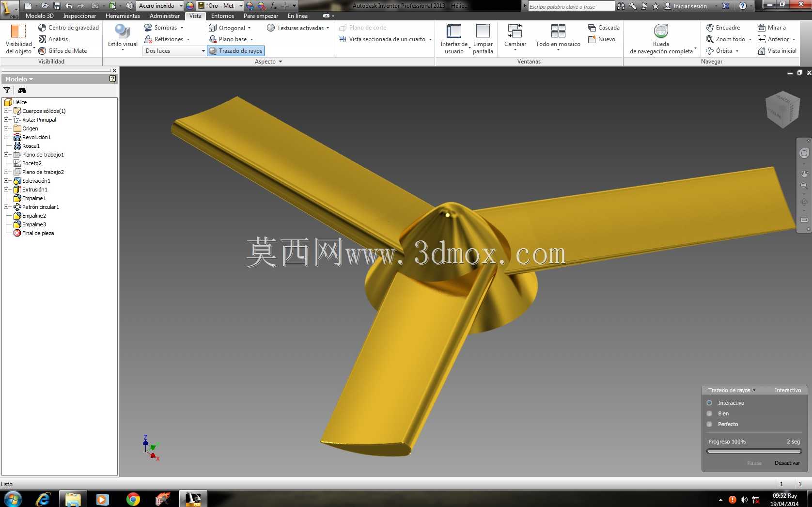
Task: Click the Undo arrow in quick access toolbar
Action: pos(69,6)
